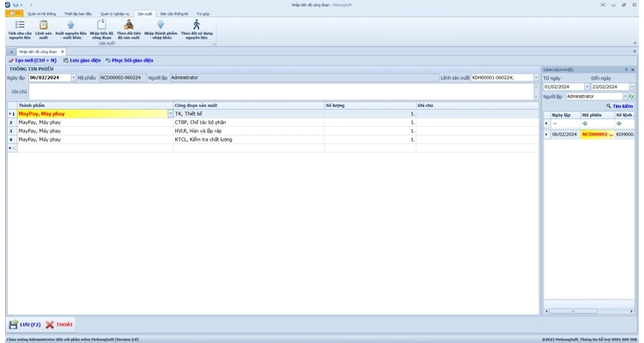Click the LƯU (F2) save button
Screen dimensions: 644x343
coord(25,324)
